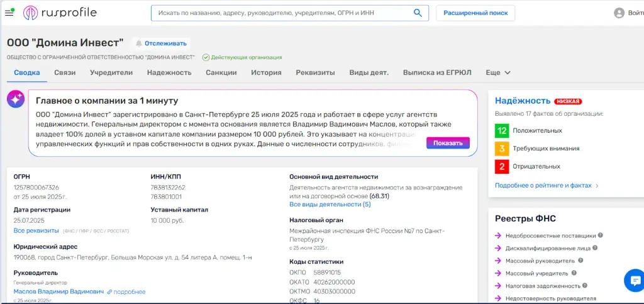This screenshot has width=644, height=304.
Task: Click the AI sparkle summary icon
Action: 16,99
